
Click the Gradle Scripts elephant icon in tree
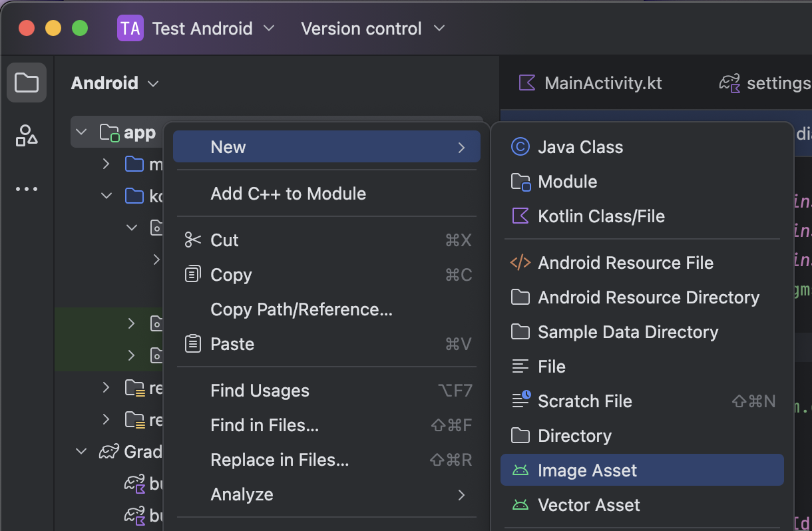[109, 452]
